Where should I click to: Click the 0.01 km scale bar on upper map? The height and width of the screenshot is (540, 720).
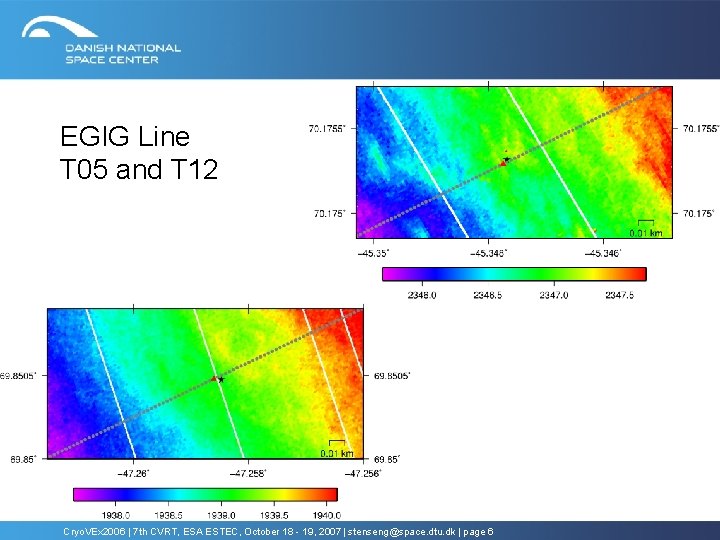coord(646,229)
